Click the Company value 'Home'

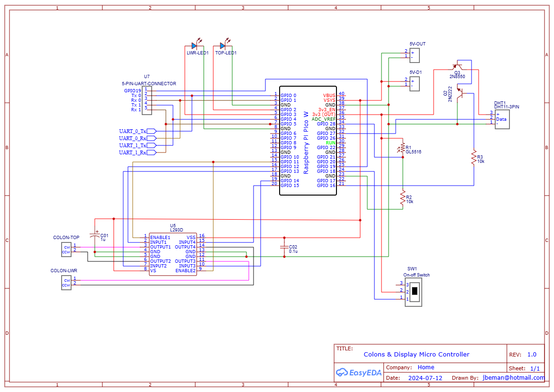pos(426,367)
